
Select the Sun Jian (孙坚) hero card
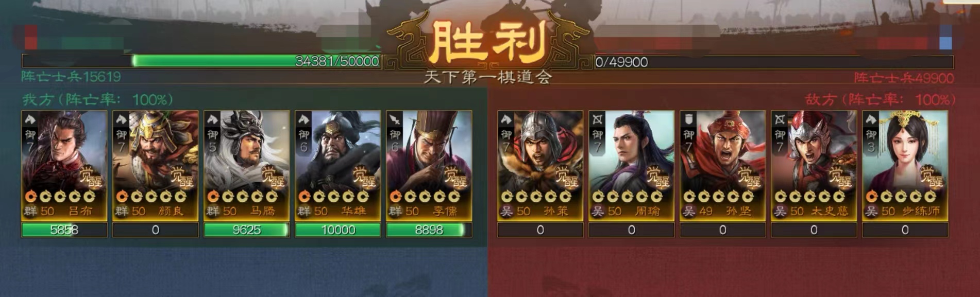(x=722, y=166)
